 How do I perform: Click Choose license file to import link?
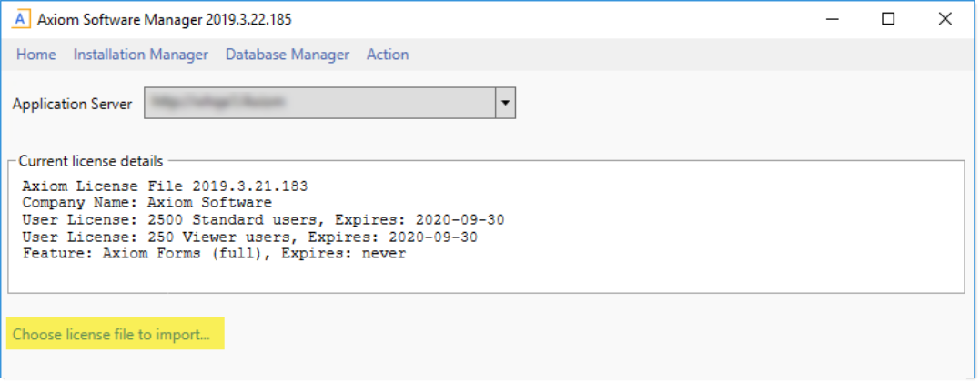(111, 335)
